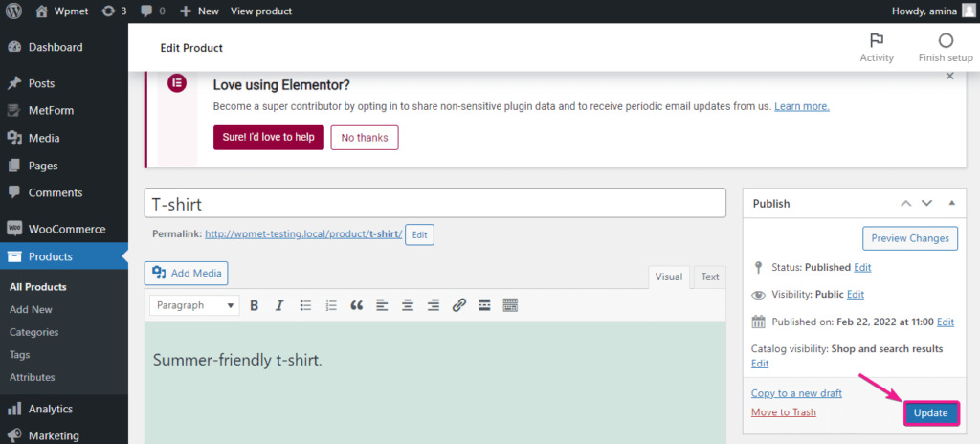
Task: Click the product title field
Action: click(x=435, y=204)
